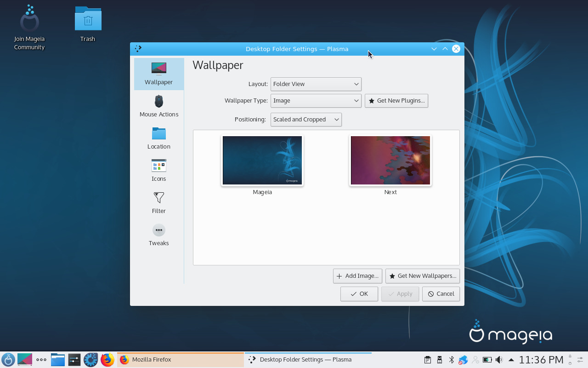
Task: Open the clipboard icon in system tray
Action: pyautogui.click(x=427, y=360)
